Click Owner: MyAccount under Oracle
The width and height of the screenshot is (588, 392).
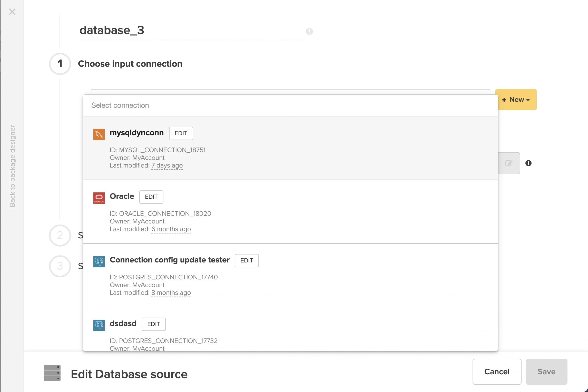137,221
